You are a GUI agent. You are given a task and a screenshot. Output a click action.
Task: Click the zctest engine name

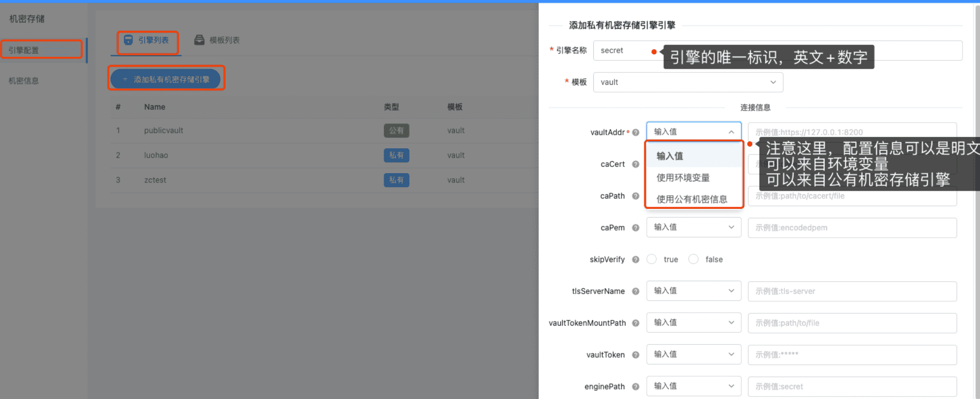click(x=155, y=180)
